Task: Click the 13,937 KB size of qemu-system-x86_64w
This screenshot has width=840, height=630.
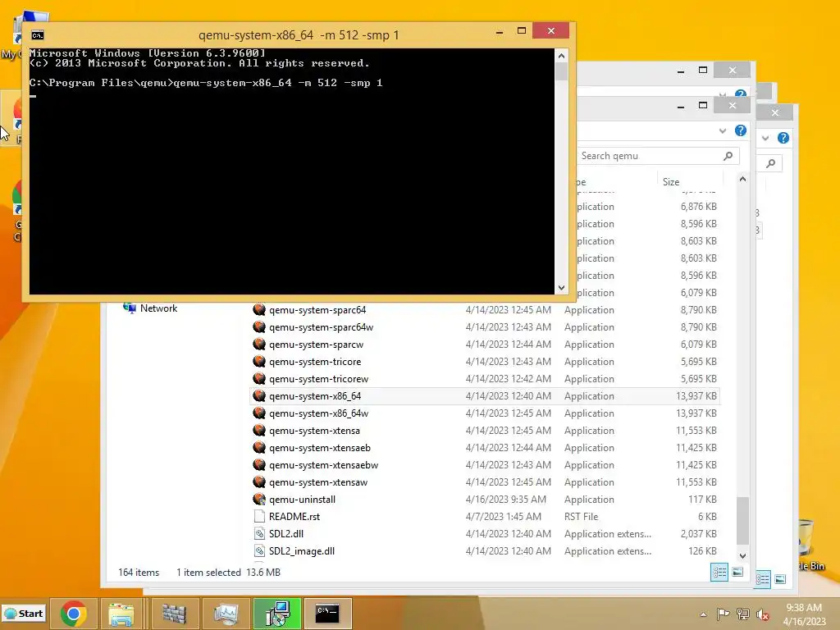Action: pyautogui.click(x=696, y=413)
